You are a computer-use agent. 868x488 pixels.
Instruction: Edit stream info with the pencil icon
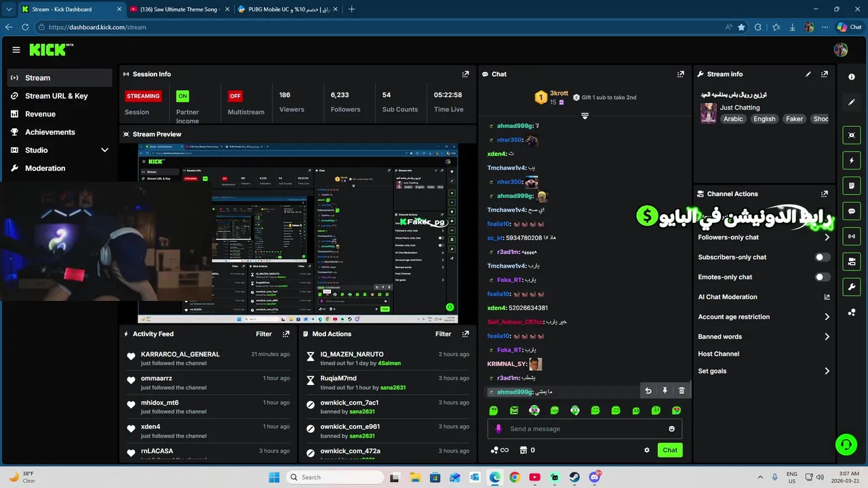[x=808, y=74]
